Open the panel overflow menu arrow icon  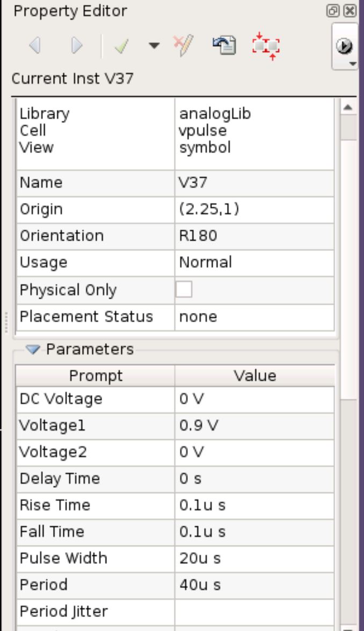345,45
